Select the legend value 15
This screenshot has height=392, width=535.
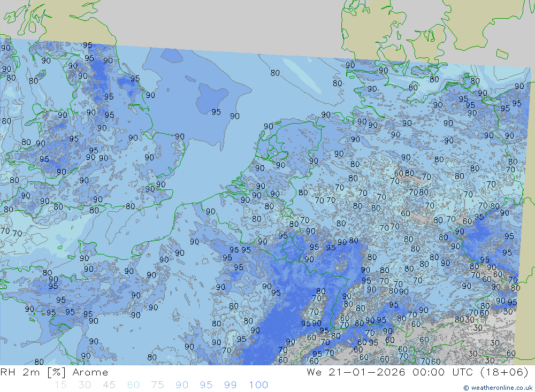pyautogui.click(x=60, y=385)
